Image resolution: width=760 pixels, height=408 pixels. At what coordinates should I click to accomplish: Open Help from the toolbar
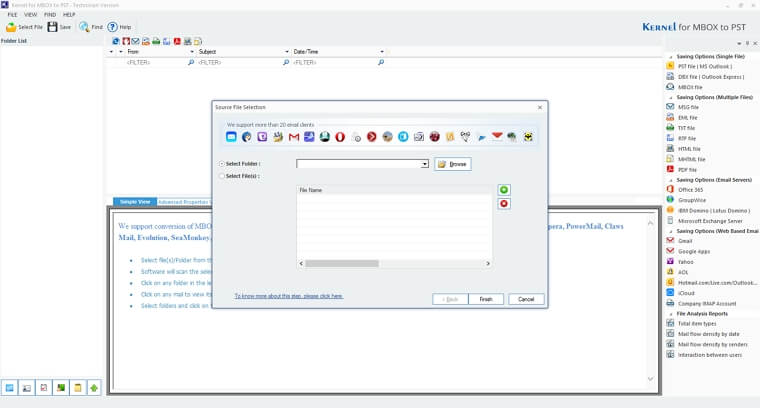click(x=112, y=27)
